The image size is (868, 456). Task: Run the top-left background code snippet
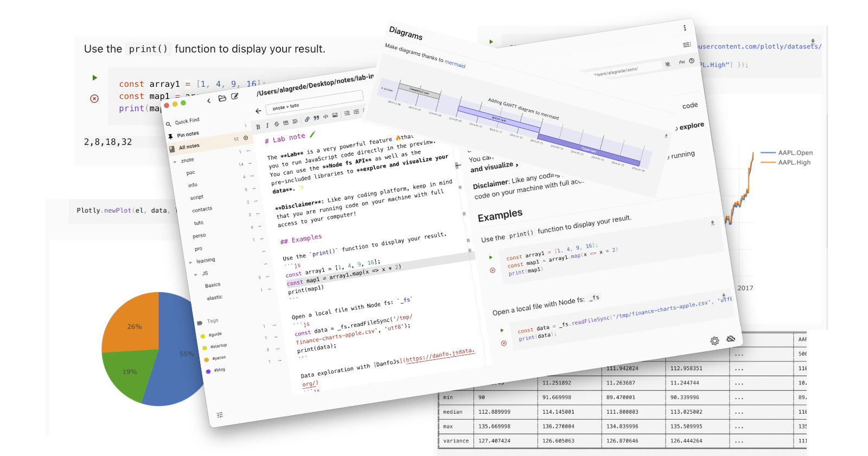94,78
